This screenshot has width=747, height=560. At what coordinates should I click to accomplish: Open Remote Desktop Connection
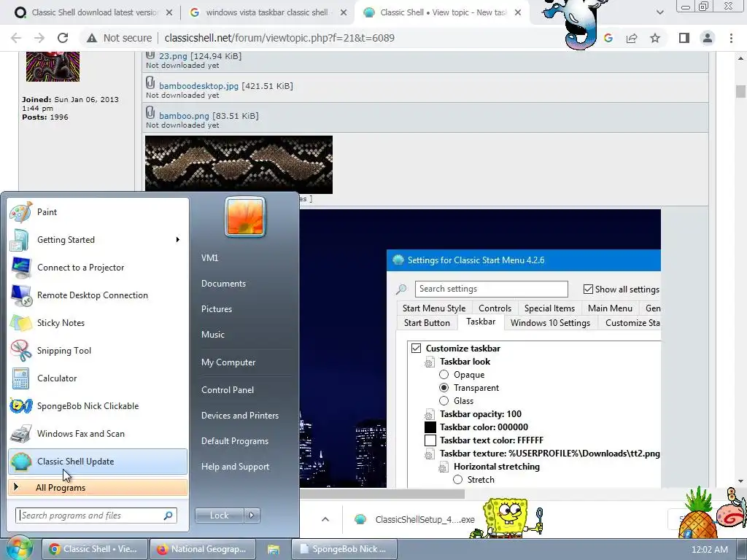[x=98, y=295]
